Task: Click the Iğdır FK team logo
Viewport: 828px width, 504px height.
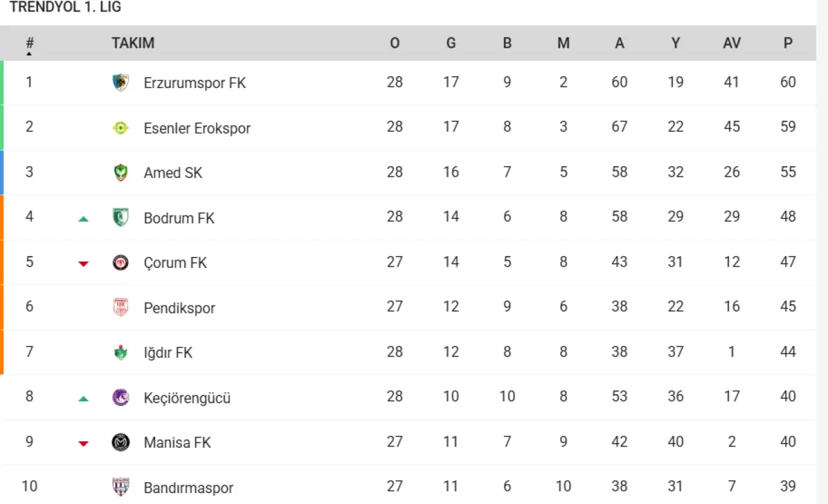Action: pos(121,353)
